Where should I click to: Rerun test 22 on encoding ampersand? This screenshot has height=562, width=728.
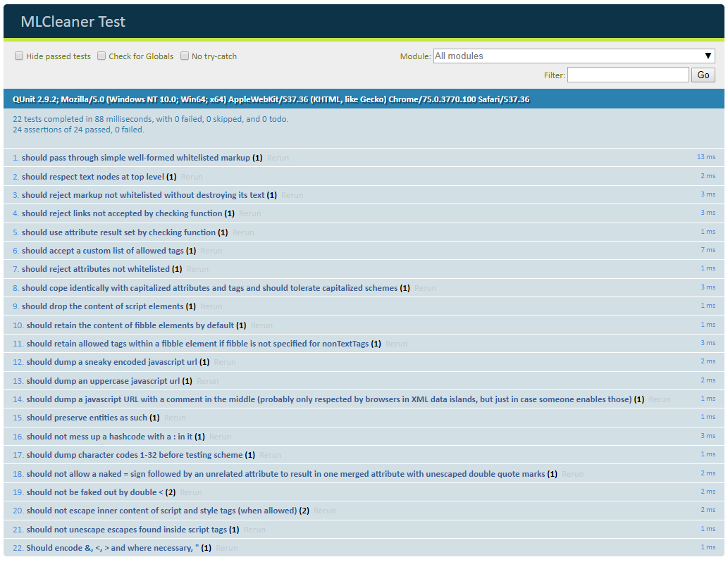pyautogui.click(x=226, y=548)
